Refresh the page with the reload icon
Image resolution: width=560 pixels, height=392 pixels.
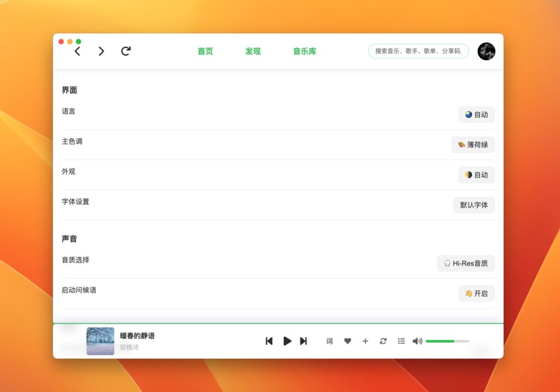(x=126, y=51)
